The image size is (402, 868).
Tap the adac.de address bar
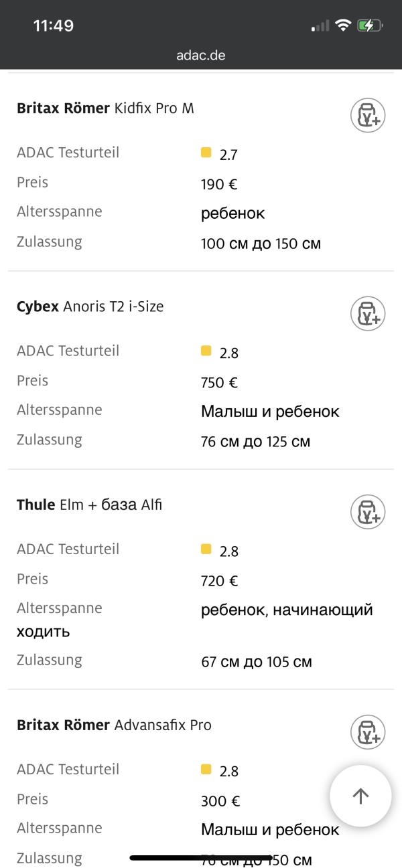point(201,56)
